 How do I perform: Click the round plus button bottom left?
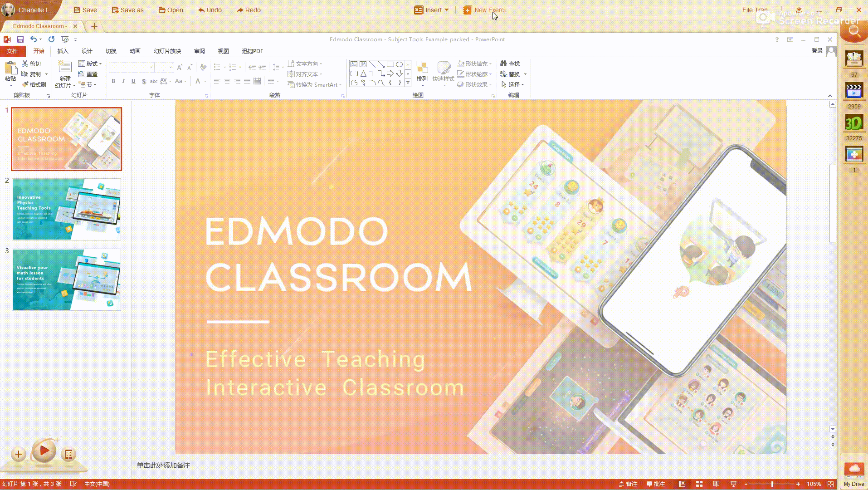pyautogui.click(x=19, y=454)
